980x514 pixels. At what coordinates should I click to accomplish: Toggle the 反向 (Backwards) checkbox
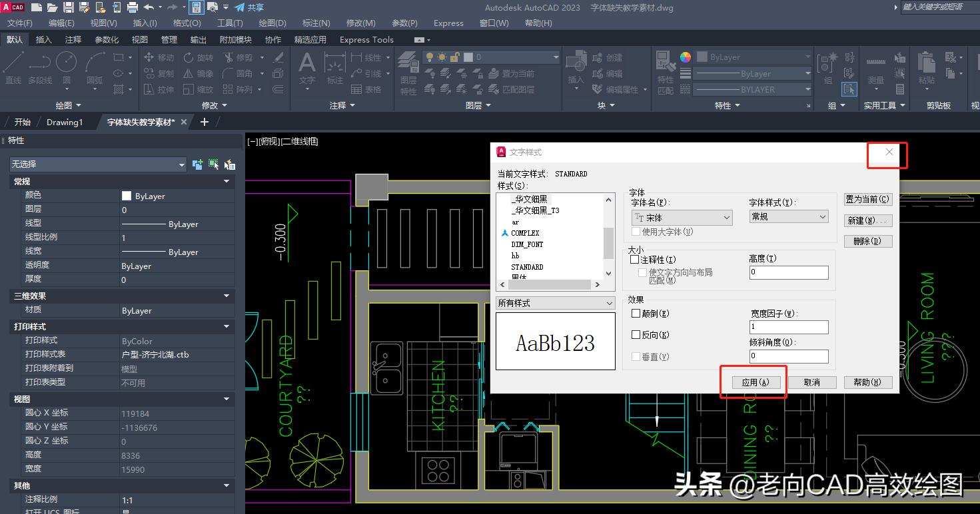point(636,334)
